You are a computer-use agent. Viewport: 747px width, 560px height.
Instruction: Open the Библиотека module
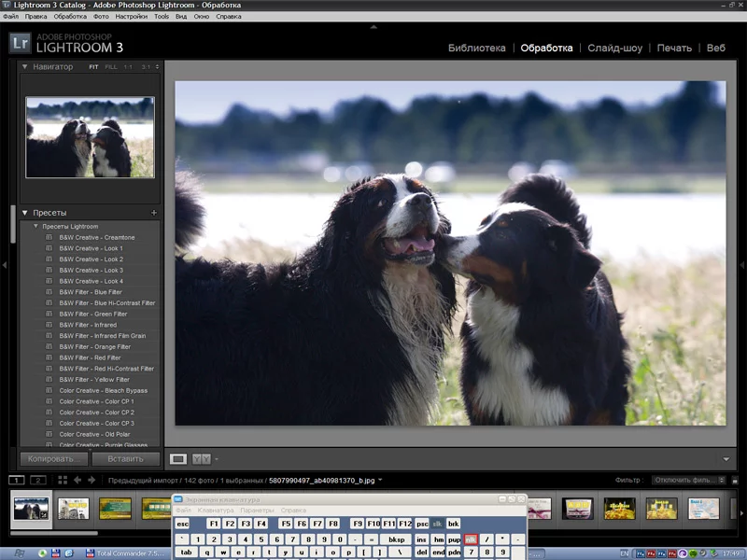[476, 48]
